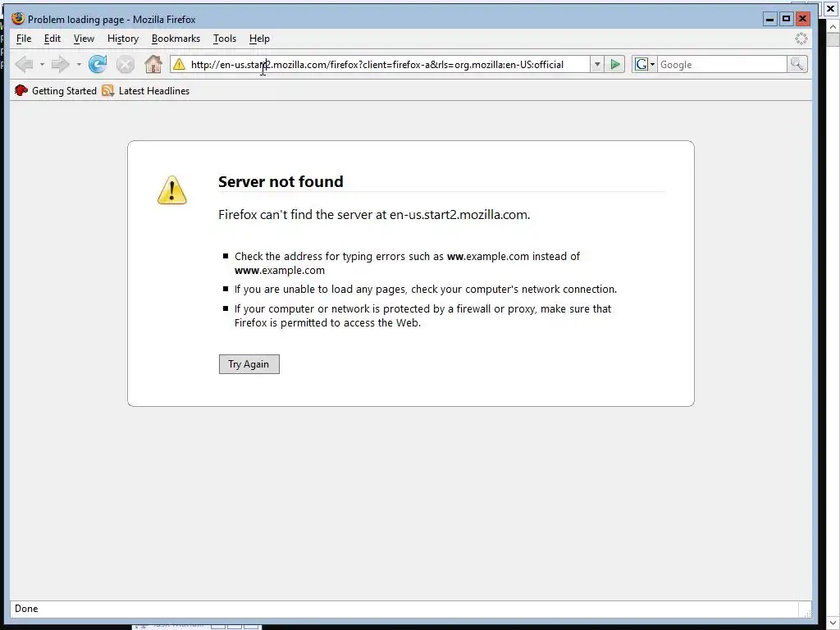Click the activity throbber icon
Screen dimensions: 840x630
tap(801, 39)
